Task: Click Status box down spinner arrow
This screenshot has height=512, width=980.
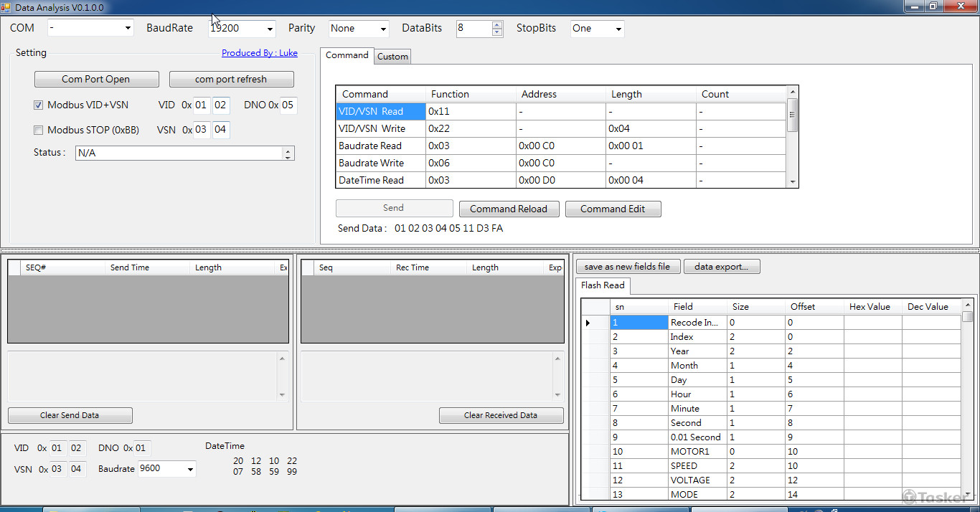Action: click(288, 156)
